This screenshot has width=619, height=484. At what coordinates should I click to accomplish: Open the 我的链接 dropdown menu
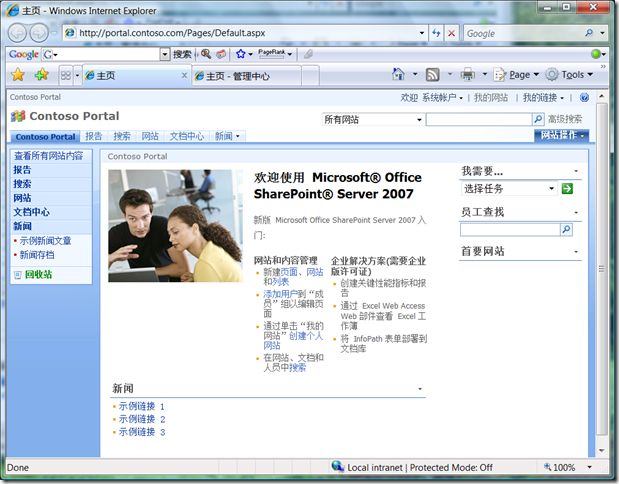click(x=543, y=97)
